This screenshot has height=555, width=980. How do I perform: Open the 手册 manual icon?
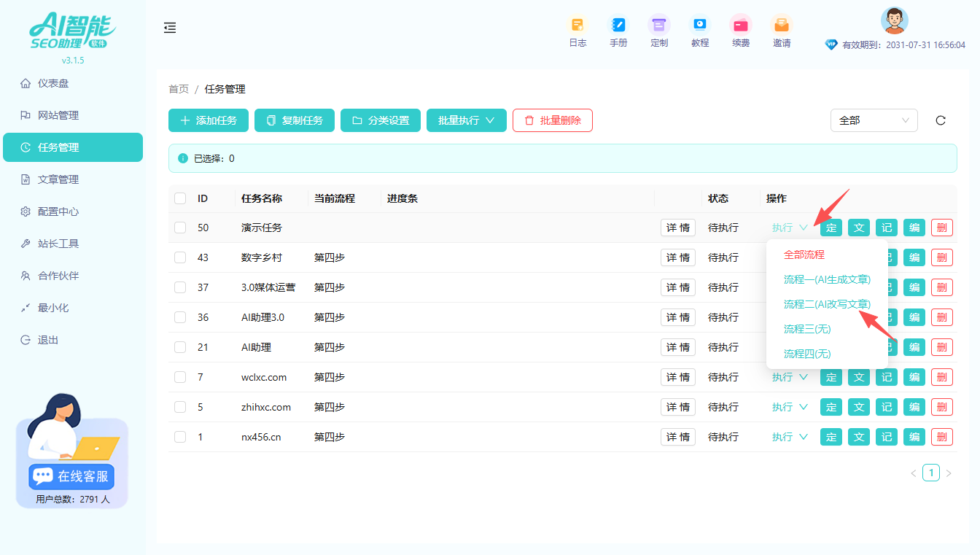[x=618, y=25]
